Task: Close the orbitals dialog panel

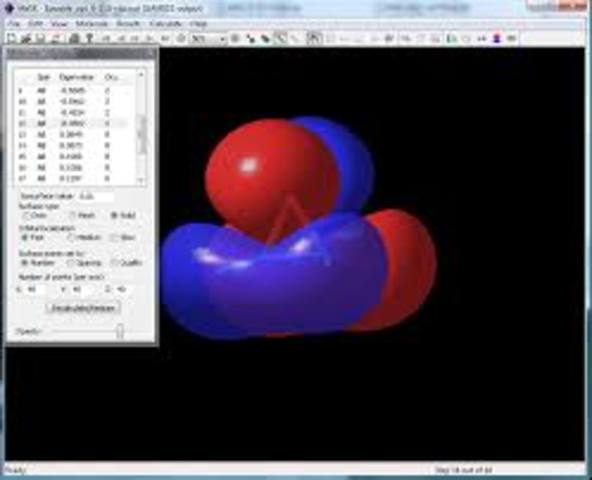Action: pyautogui.click(x=151, y=53)
